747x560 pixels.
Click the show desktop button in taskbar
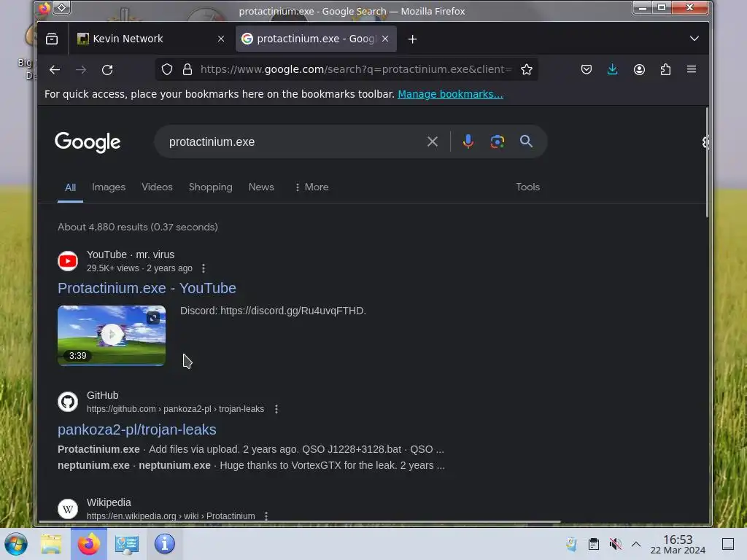point(727,544)
